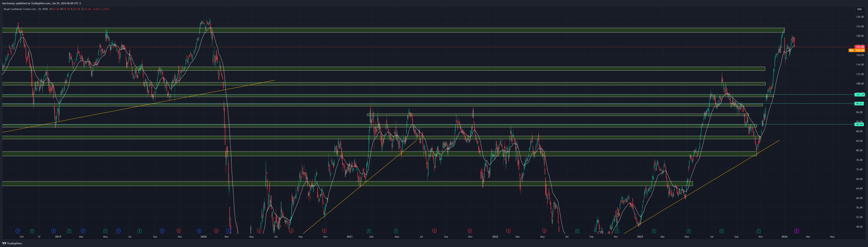Select the 90.94 horizontal line price label
This screenshot has height=247, width=868.
click(x=860, y=124)
